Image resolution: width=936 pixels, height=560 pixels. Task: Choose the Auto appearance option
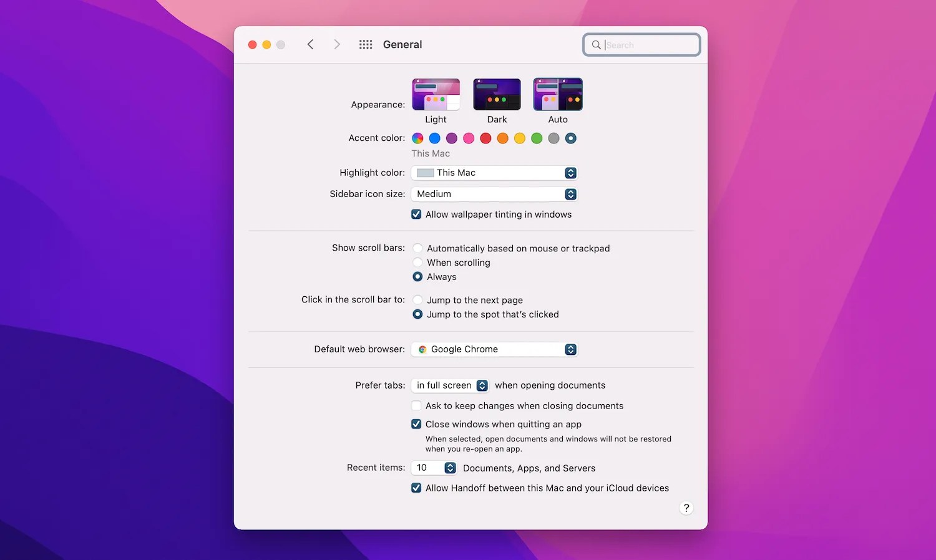(x=557, y=94)
